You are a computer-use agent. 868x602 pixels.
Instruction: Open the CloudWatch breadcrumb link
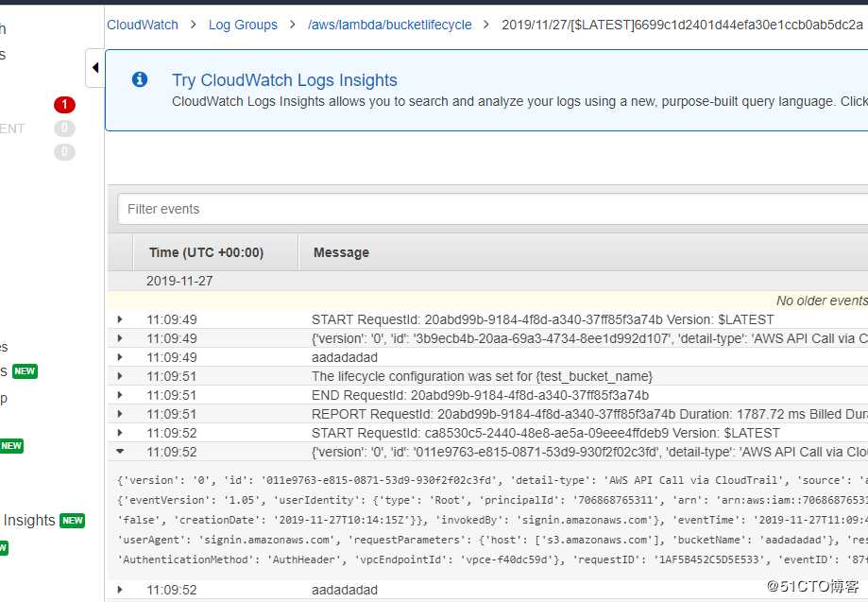point(143,25)
